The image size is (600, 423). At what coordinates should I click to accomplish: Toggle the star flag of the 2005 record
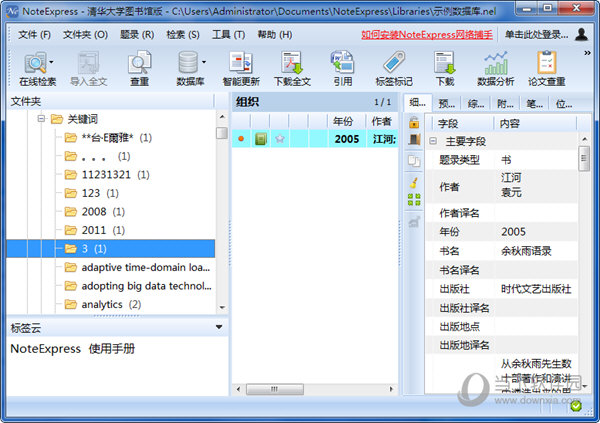coord(280,139)
